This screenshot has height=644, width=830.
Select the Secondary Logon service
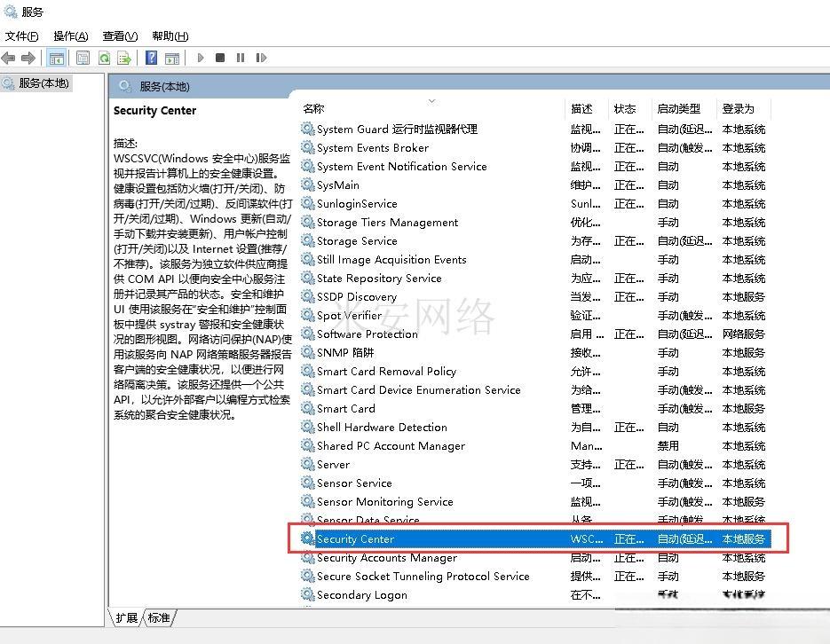[x=362, y=595]
